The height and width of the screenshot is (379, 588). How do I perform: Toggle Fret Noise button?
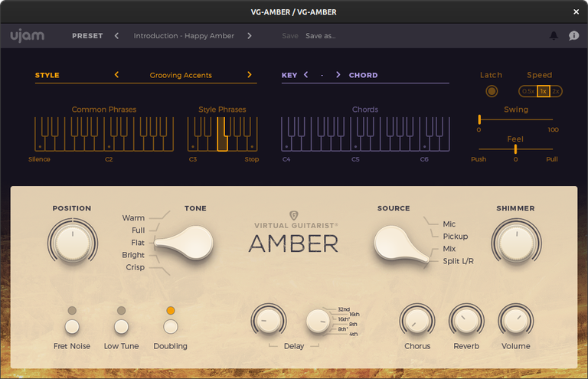pyautogui.click(x=72, y=326)
